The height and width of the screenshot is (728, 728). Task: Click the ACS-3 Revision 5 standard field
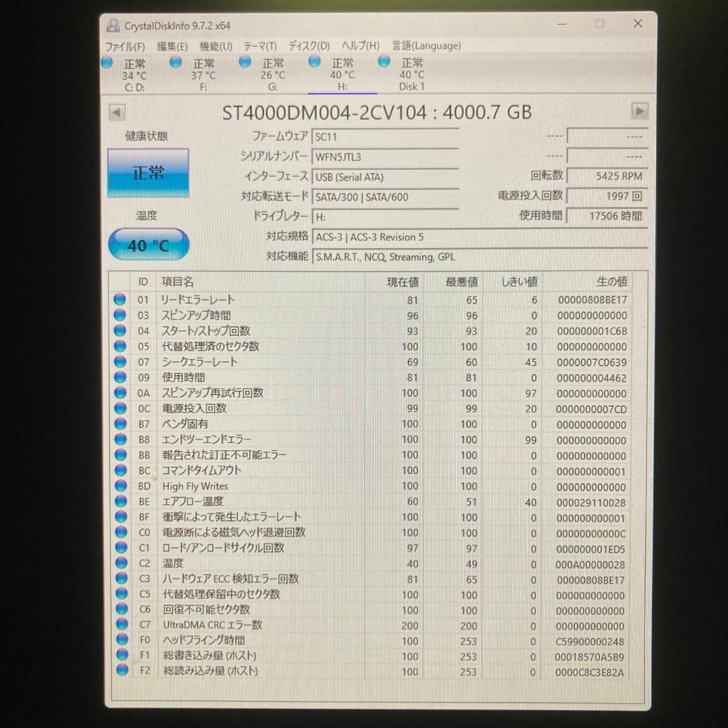point(480,237)
